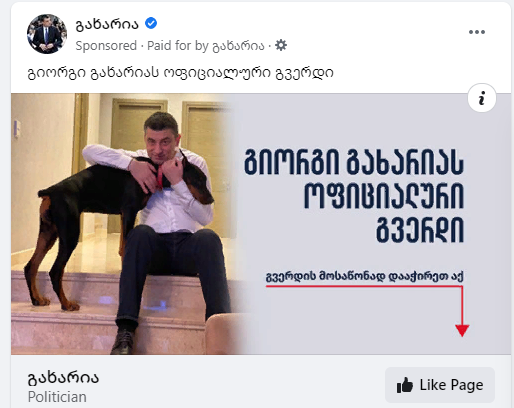Click the Sponsored label

pyautogui.click(x=106, y=45)
